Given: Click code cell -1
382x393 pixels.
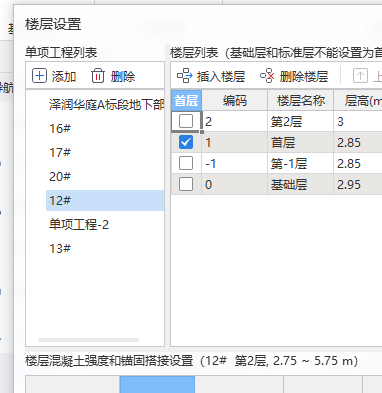Looking at the screenshot, I should tap(235, 163).
